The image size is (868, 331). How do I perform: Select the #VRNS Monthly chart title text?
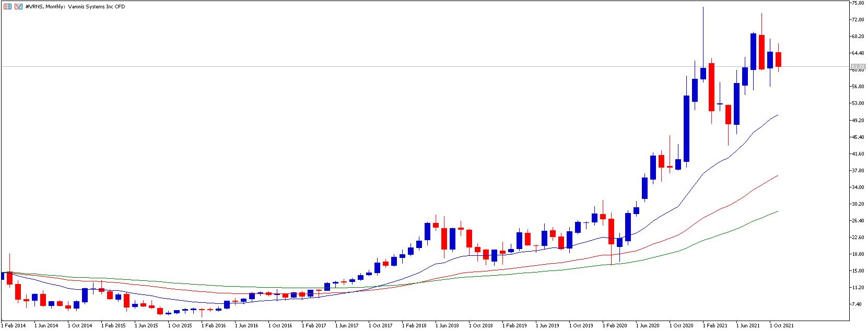tap(75, 6)
